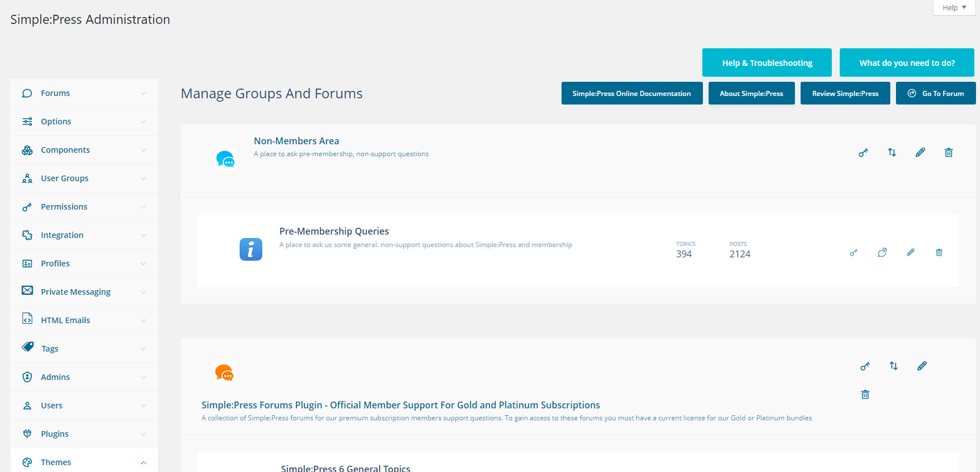Click the Admins shield icon

(x=27, y=377)
